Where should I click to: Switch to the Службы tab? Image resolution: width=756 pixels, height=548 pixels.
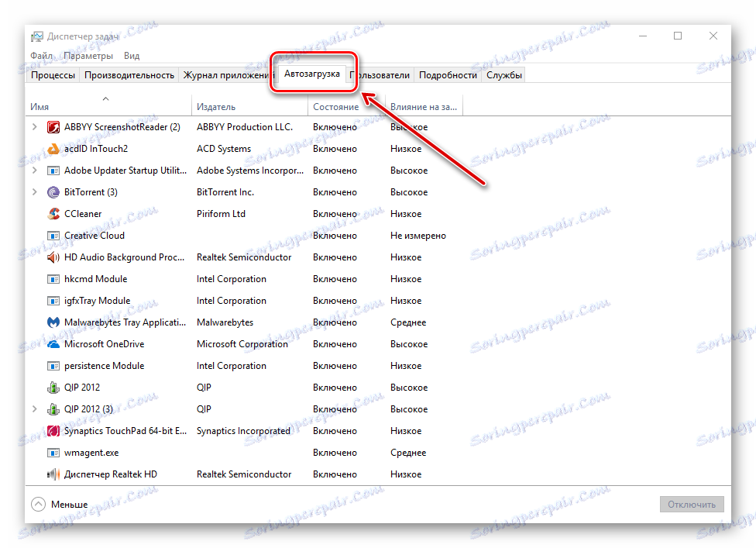tap(503, 75)
